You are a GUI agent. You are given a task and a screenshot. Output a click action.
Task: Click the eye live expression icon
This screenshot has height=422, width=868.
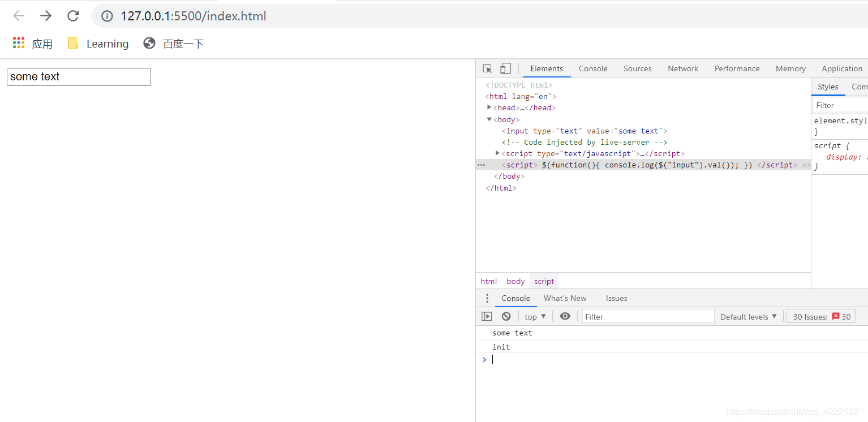[x=565, y=316]
